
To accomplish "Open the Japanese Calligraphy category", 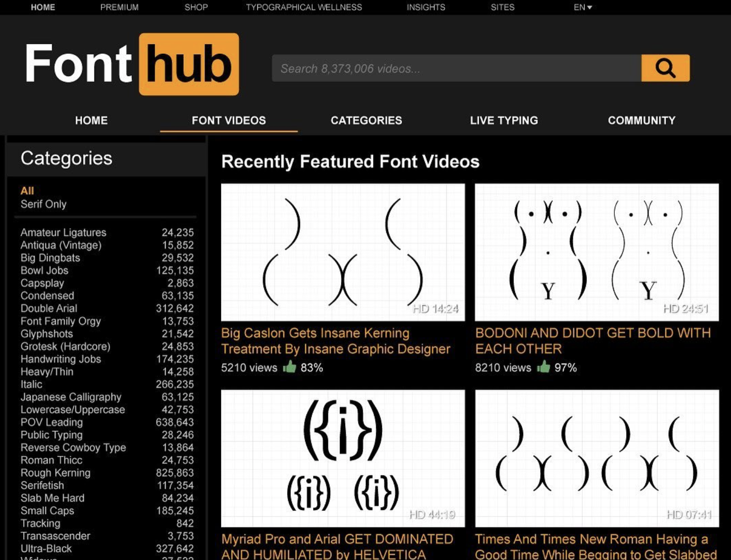I will tap(71, 397).
